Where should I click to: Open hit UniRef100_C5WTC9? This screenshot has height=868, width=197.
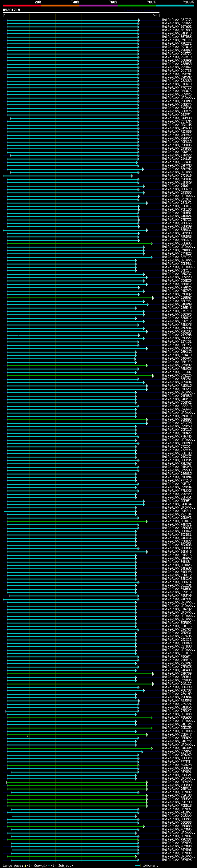[177, 40]
